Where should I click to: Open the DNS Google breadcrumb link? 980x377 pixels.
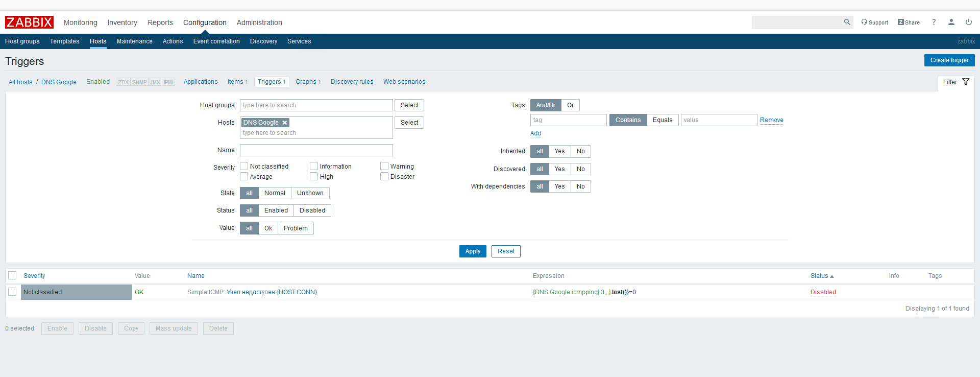pos(59,82)
